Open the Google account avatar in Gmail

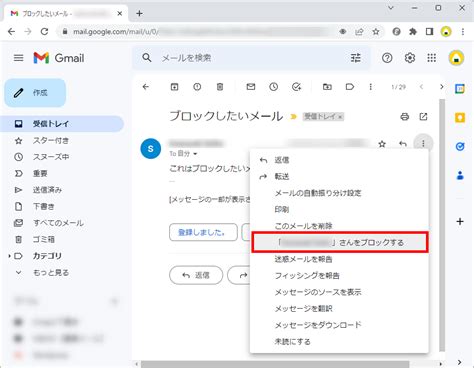(456, 58)
